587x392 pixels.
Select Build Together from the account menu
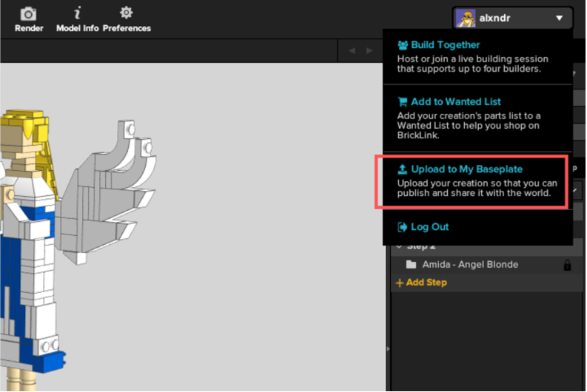(445, 45)
